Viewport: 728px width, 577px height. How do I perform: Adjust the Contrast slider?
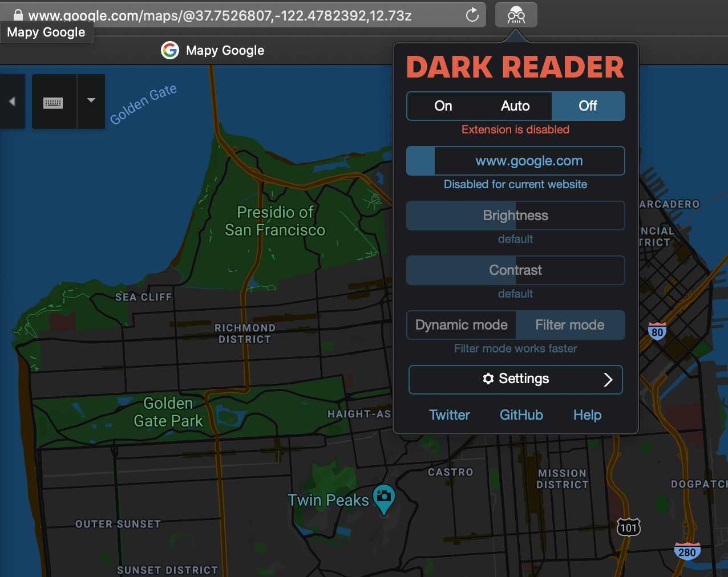(x=516, y=270)
